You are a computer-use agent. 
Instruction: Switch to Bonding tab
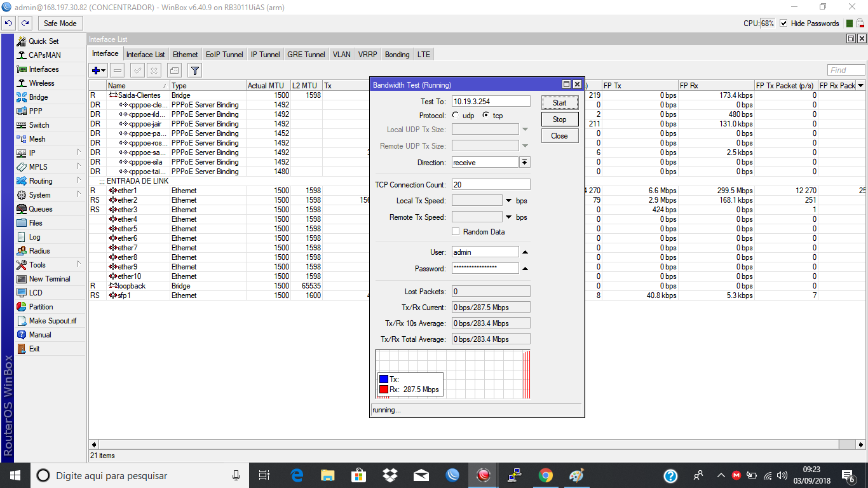point(397,55)
